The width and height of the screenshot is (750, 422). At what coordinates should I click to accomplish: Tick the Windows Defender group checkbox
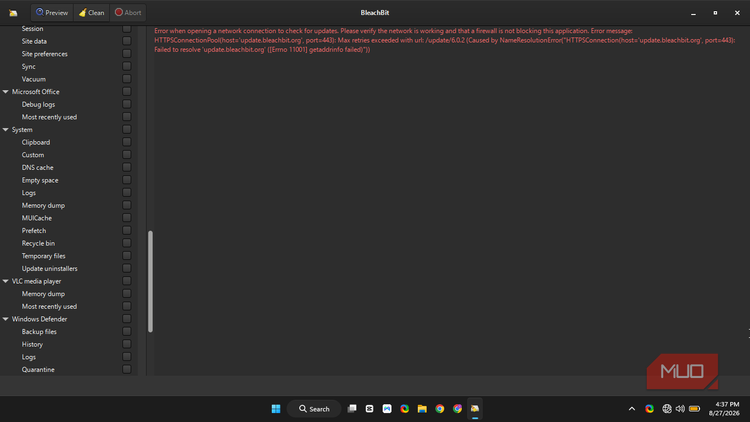(x=127, y=319)
